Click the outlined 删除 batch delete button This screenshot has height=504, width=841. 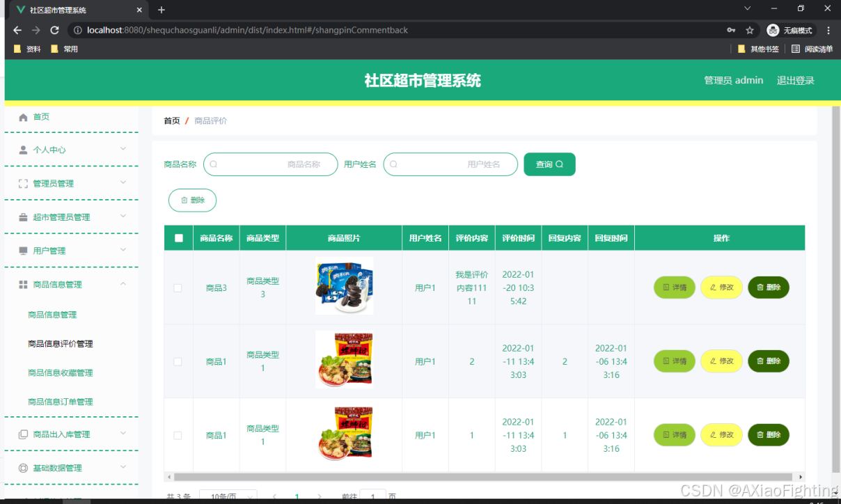(x=192, y=200)
